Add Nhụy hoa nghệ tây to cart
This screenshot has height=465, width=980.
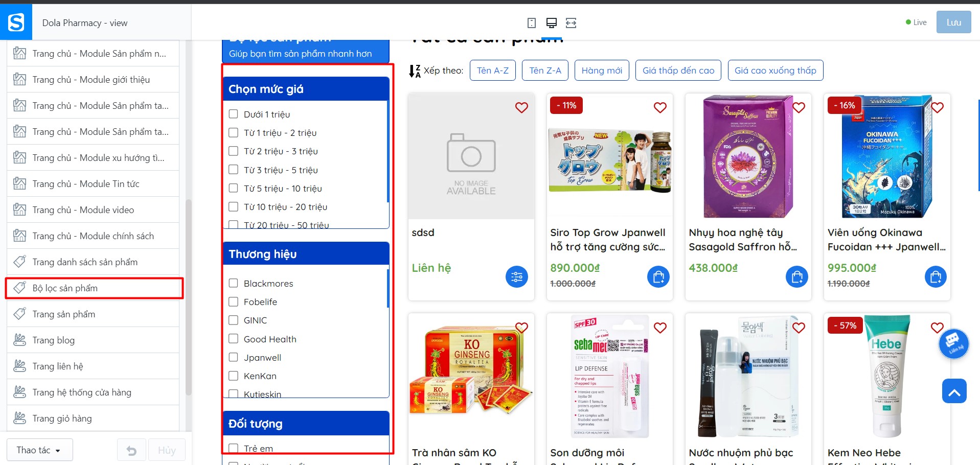point(796,277)
